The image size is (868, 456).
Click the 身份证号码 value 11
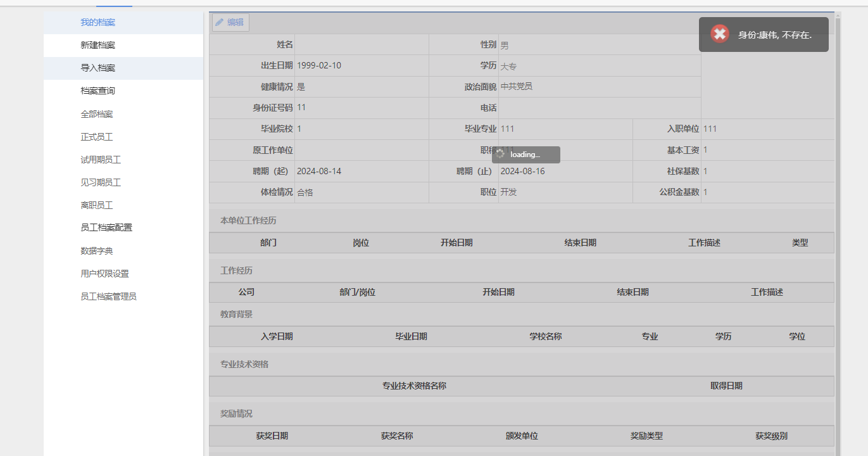click(x=301, y=107)
